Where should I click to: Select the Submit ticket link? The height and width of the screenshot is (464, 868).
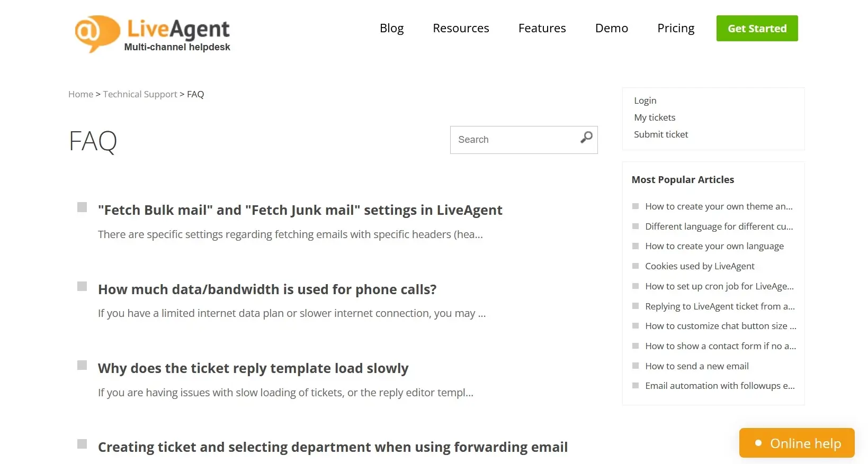(660, 134)
